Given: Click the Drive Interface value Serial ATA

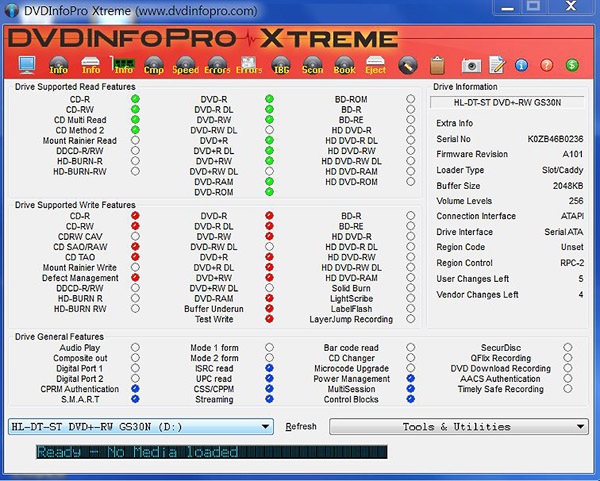Looking at the screenshot, I should [x=564, y=232].
